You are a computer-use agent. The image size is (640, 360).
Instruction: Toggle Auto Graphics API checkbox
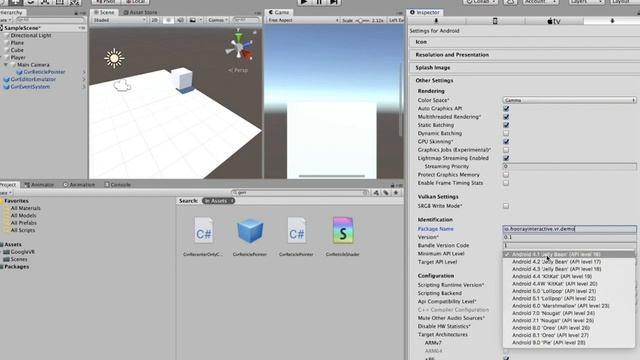coord(506,109)
